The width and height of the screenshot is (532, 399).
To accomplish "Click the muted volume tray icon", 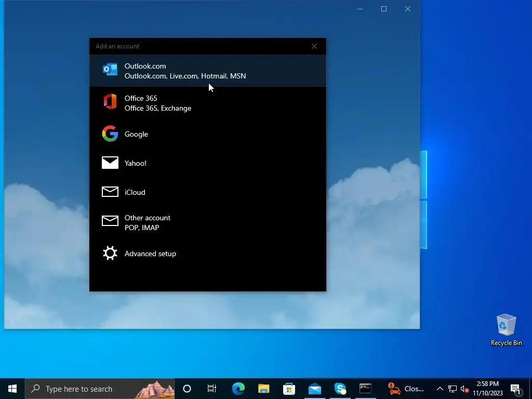I will (464, 389).
